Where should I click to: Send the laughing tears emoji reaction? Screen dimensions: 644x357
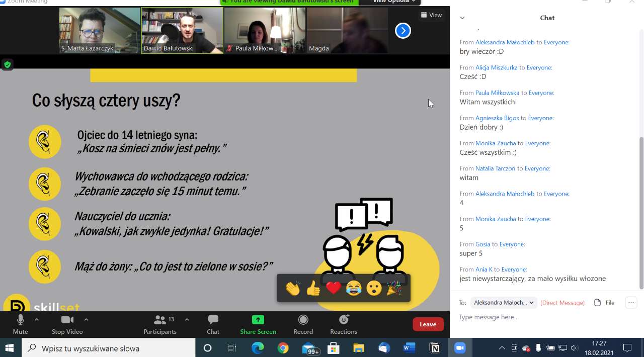click(x=354, y=289)
